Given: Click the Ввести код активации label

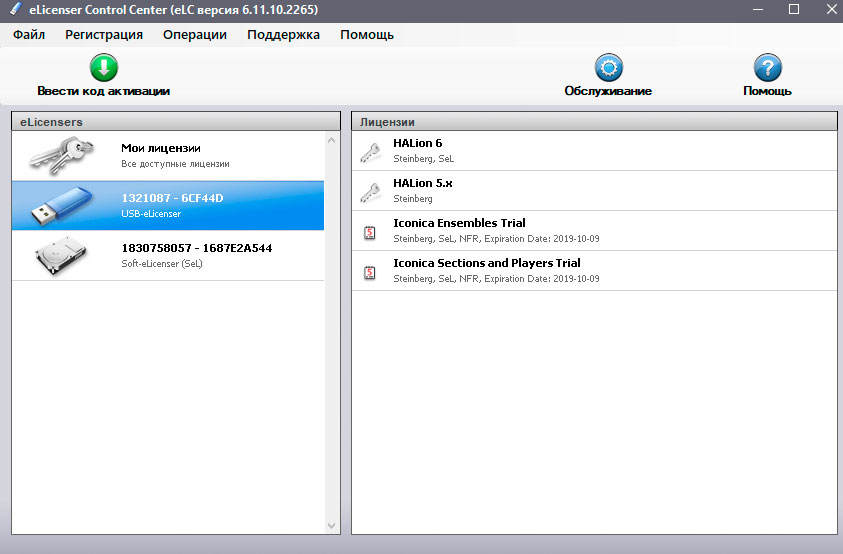Looking at the screenshot, I should (104, 91).
